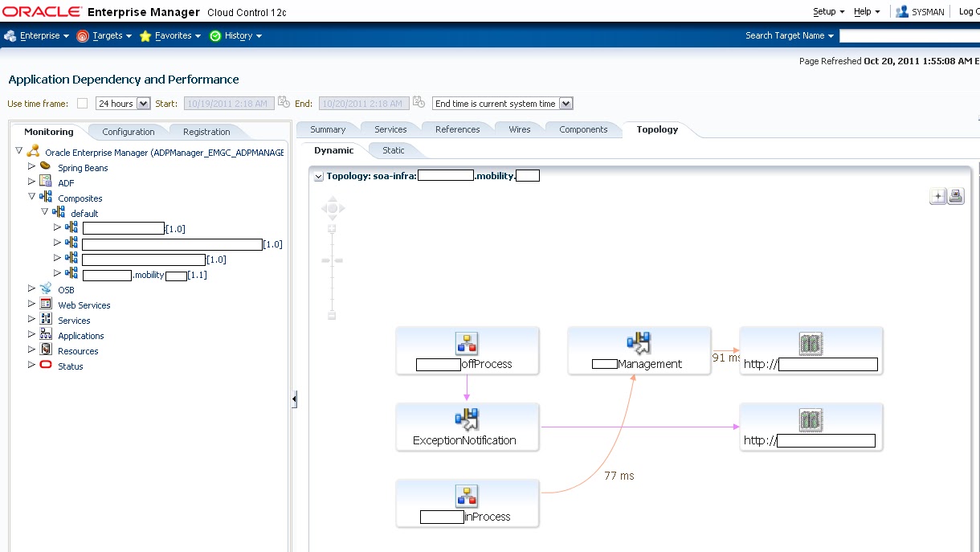Switch to the Registration tab

pyautogui.click(x=206, y=132)
